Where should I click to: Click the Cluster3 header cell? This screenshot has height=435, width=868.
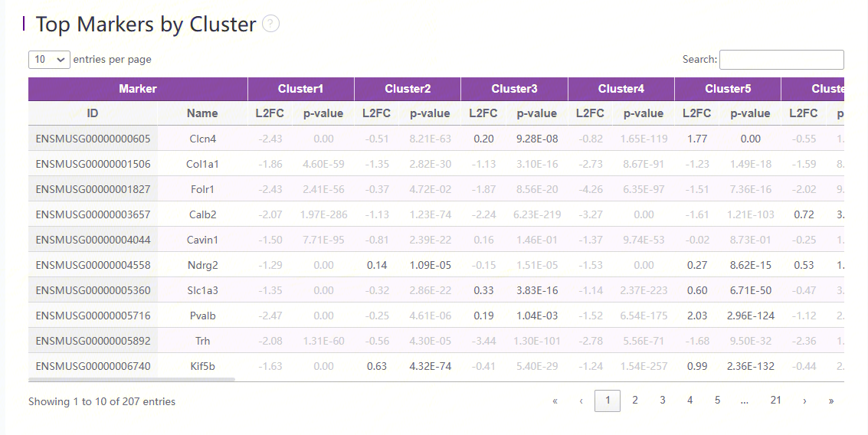tap(514, 89)
